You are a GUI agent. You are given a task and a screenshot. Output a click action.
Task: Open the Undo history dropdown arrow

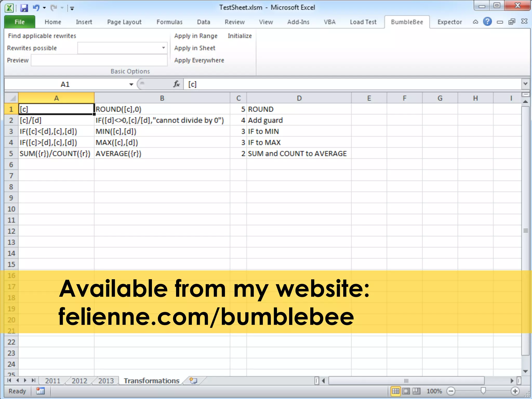[44, 8]
